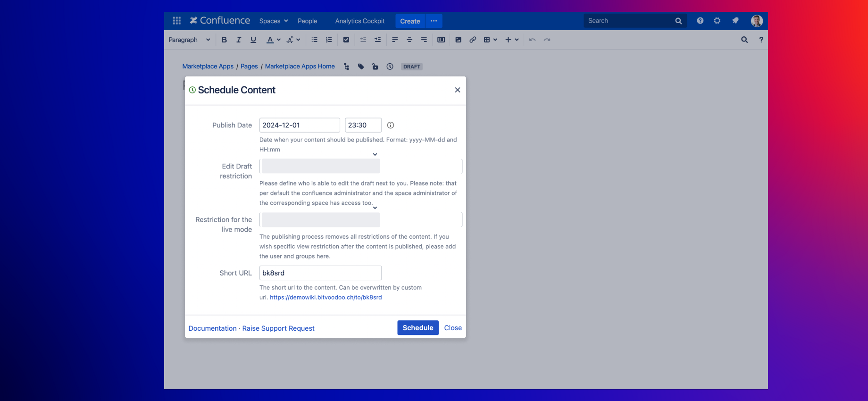Open the Raise Support Request link

(278, 328)
